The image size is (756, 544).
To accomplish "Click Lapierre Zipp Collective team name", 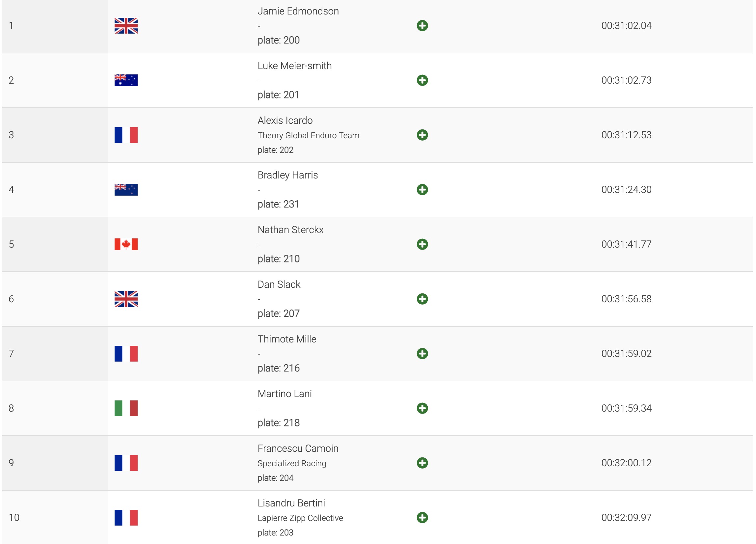I will coord(300,518).
